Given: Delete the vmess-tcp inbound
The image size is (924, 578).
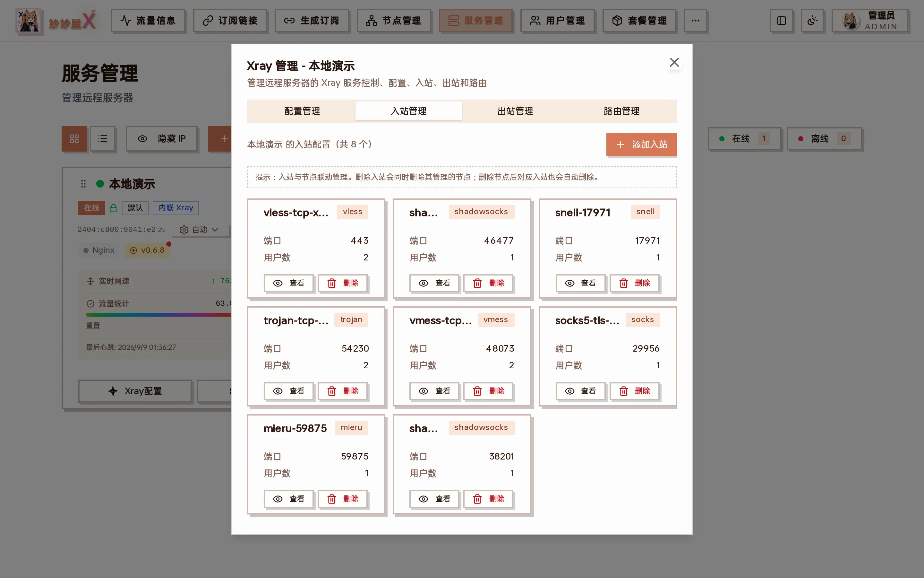Looking at the screenshot, I should coord(489,391).
